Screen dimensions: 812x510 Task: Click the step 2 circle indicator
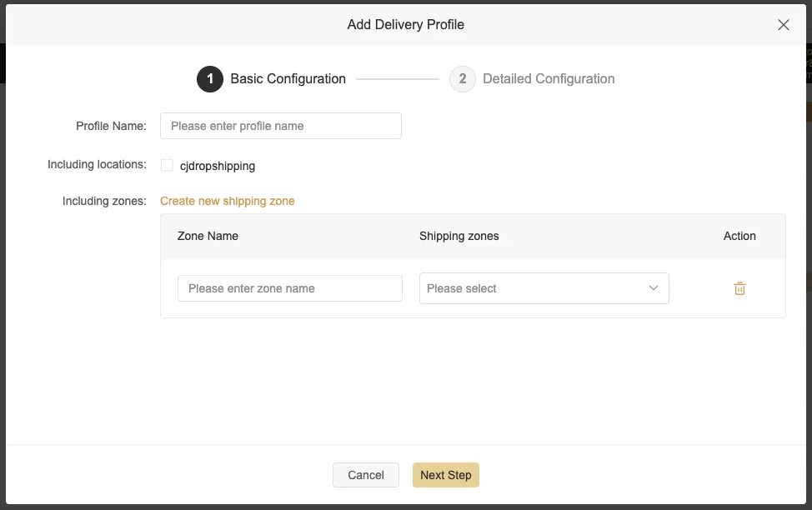(463, 79)
